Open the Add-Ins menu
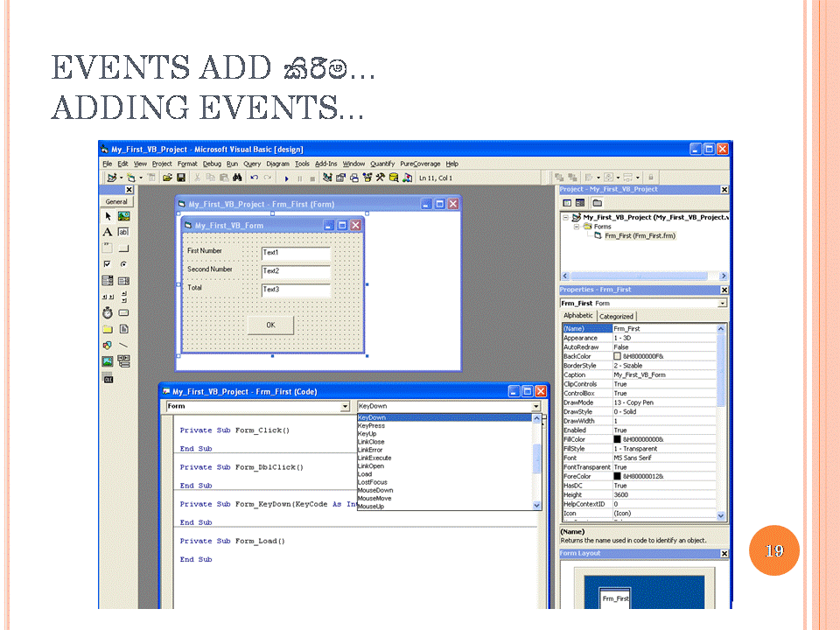Screen dimensions: 840x630 coord(325,164)
